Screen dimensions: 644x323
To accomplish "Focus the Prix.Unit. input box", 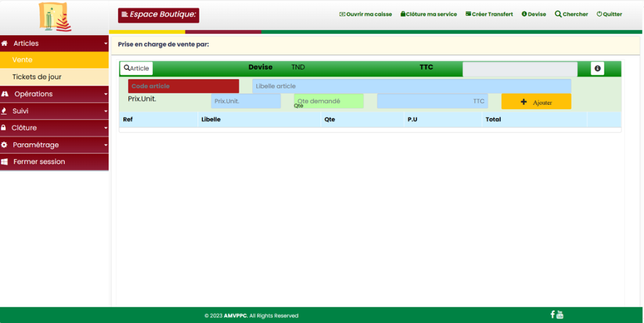I will [x=246, y=101].
